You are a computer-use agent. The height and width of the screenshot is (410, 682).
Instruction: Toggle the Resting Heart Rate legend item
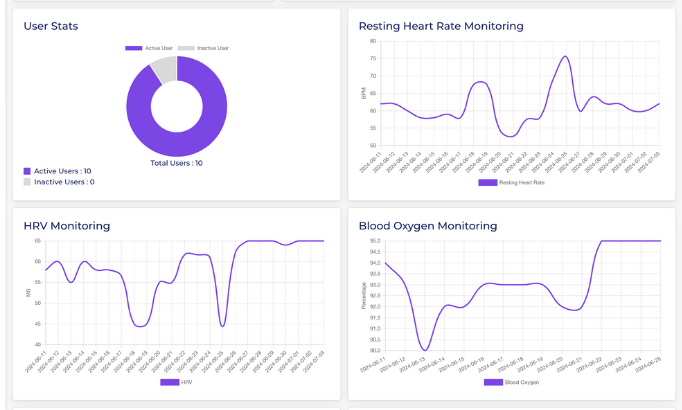click(x=488, y=183)
